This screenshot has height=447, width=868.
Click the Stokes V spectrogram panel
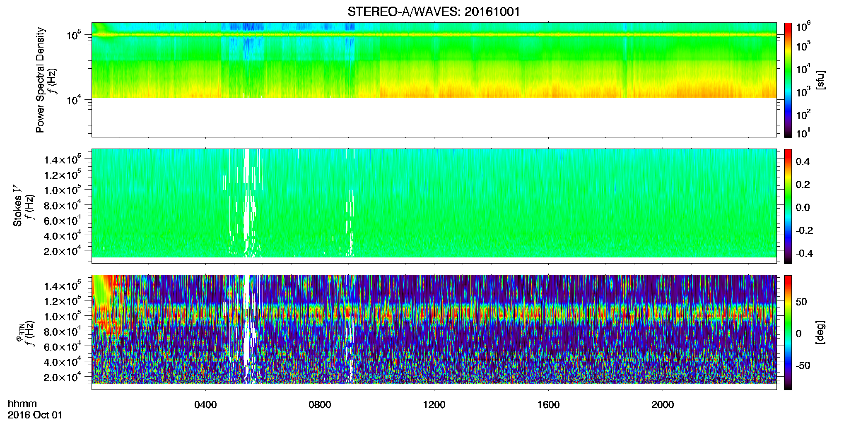coord(434,206)
